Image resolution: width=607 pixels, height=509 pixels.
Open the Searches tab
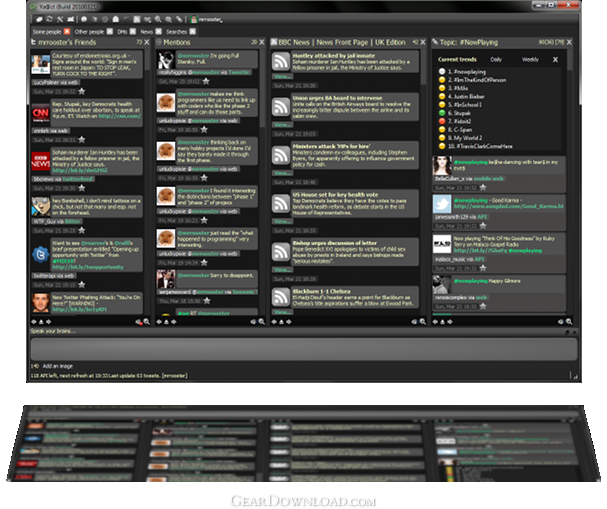click(177, 32)
